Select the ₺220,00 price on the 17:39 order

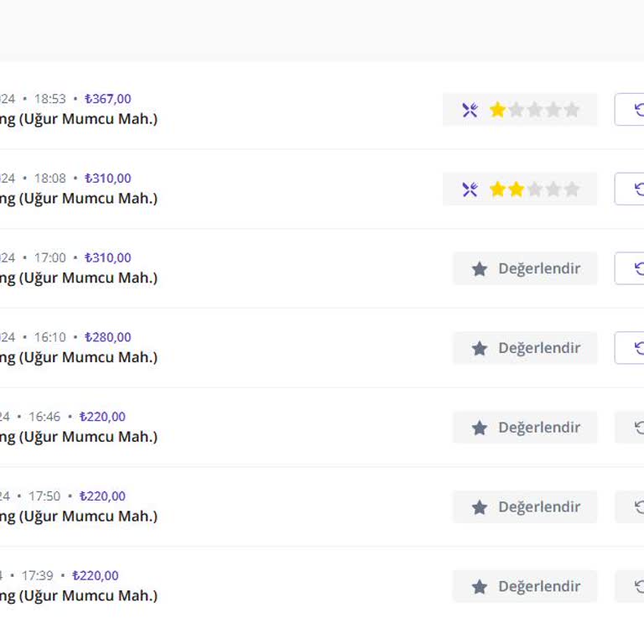[x=96, y=576]
